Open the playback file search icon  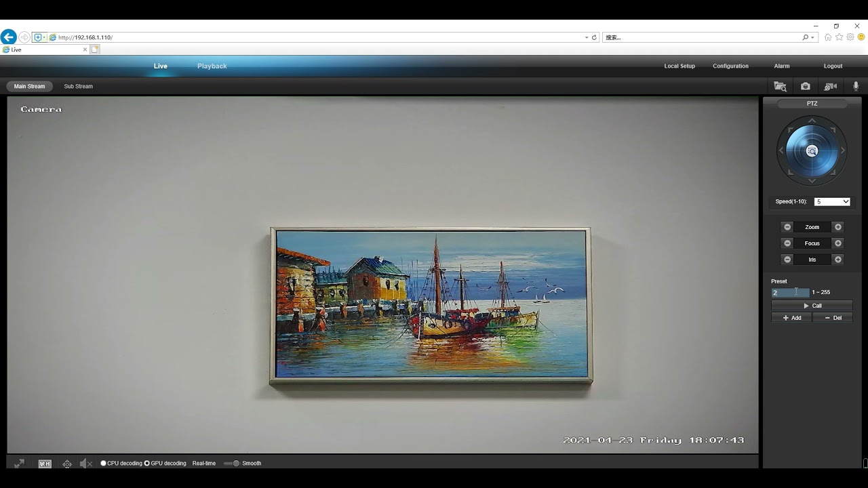pyautogui.click(x=781, y=86)
